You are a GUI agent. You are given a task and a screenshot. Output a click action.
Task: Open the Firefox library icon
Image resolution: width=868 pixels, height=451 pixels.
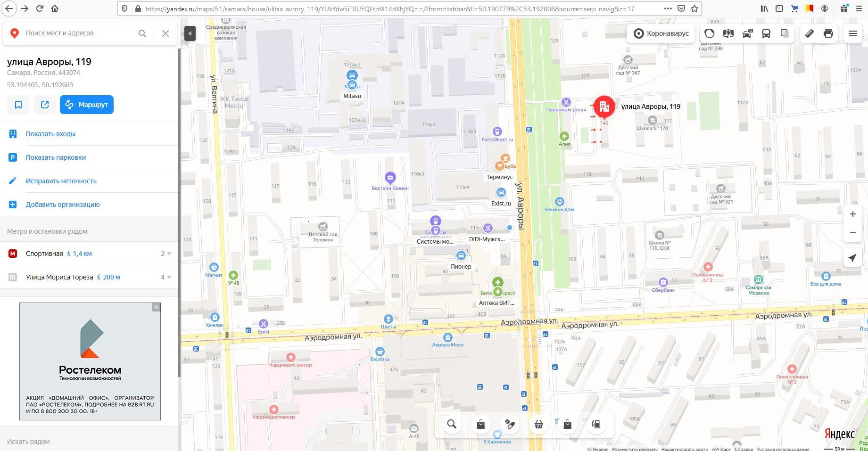764,8
